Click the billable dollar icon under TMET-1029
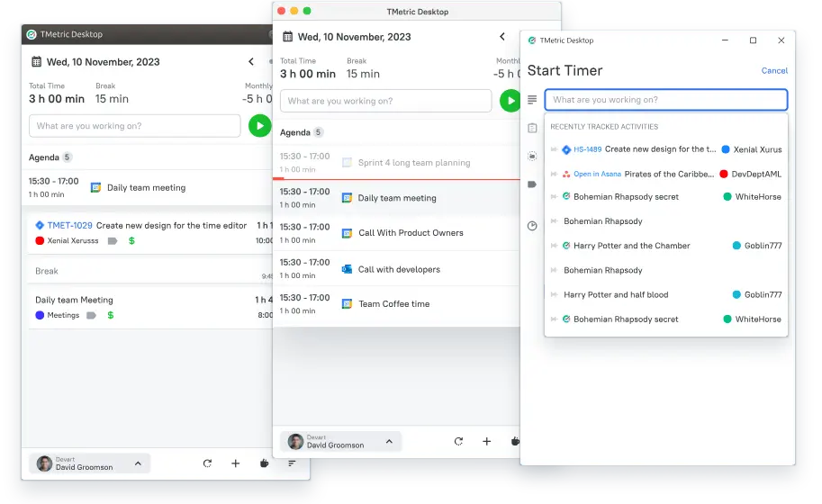The image size is (822, 504). (132, 241)
